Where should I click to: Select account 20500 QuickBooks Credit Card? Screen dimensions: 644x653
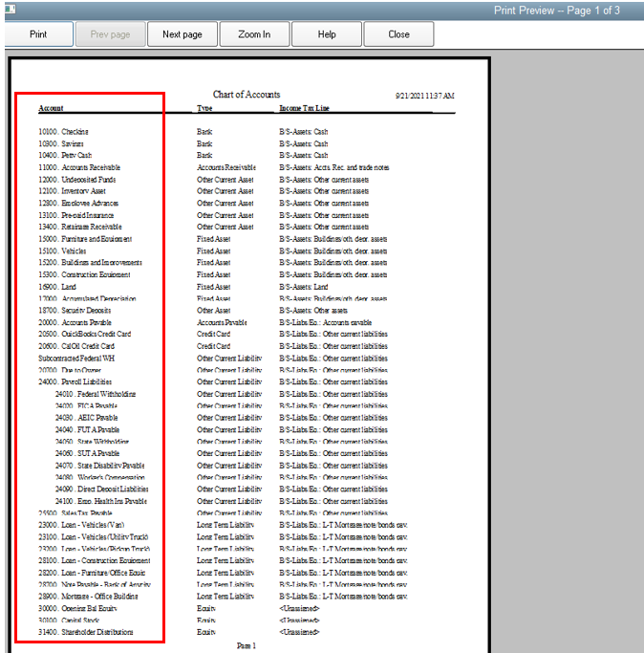coord(84,334)
